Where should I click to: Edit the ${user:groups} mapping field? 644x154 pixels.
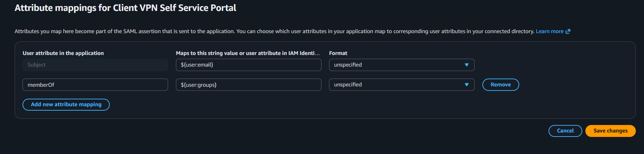249,85
